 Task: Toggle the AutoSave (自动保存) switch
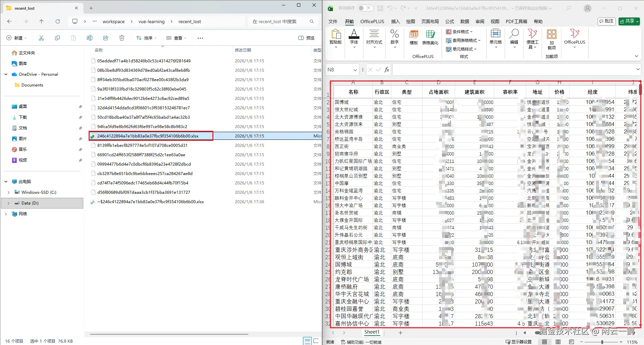click(x=365, y=8)
